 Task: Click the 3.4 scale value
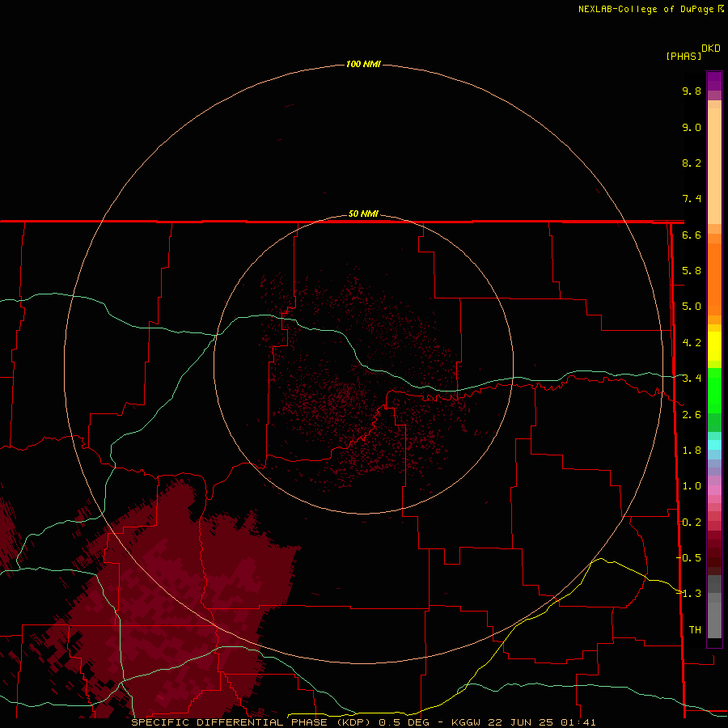point(692,379)
